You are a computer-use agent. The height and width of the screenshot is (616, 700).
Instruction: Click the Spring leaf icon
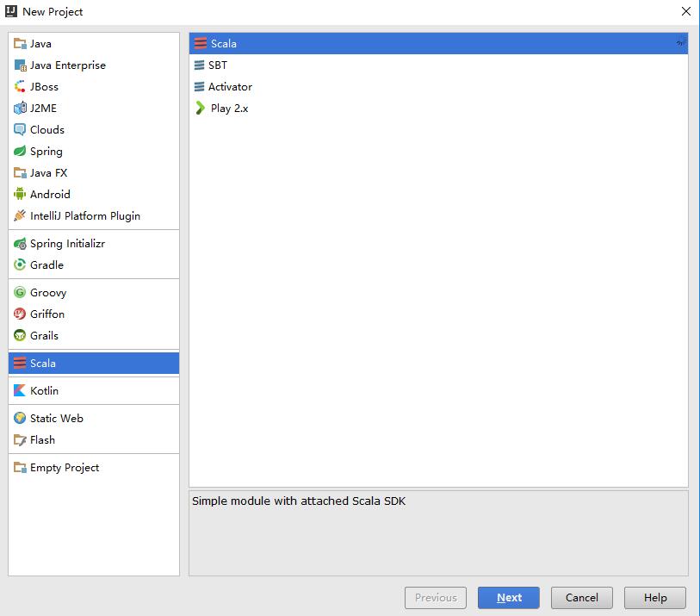point(21,152)
